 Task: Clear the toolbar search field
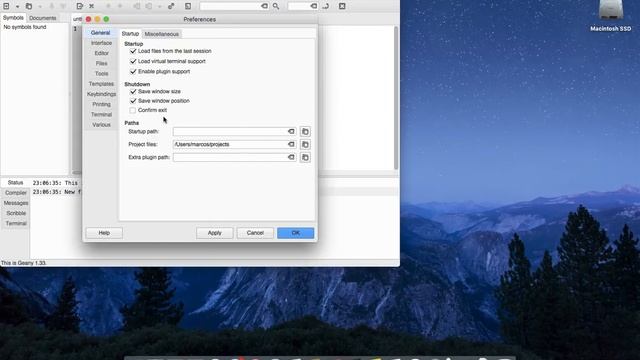pyautogui.click(x=264, y=6)
